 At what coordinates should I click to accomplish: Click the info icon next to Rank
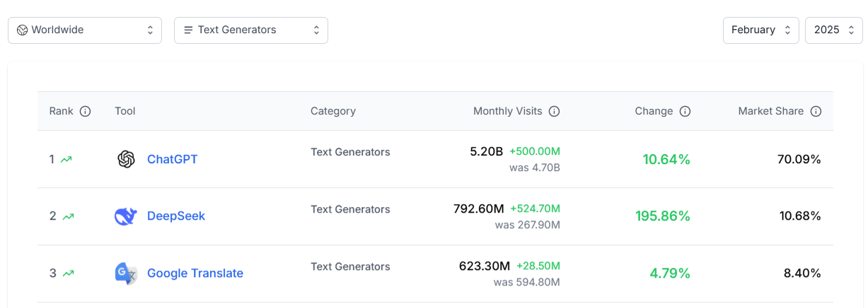point(86,112)
